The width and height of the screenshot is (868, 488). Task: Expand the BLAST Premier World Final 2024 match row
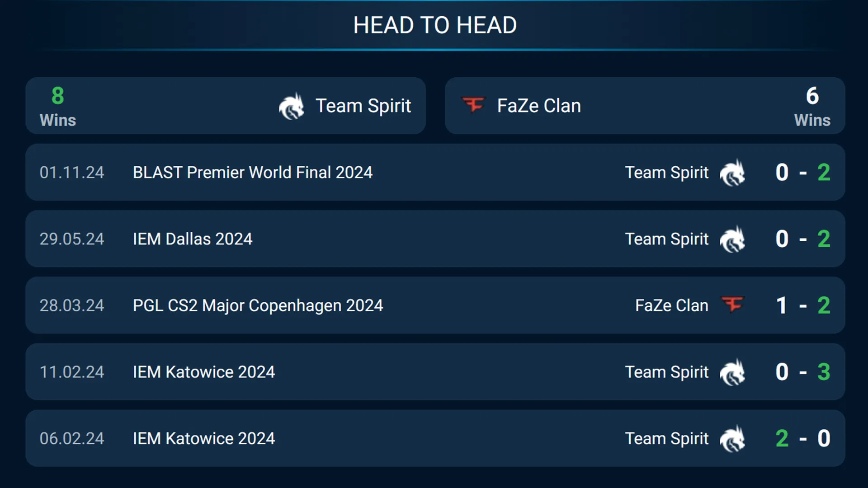(434, 172)
